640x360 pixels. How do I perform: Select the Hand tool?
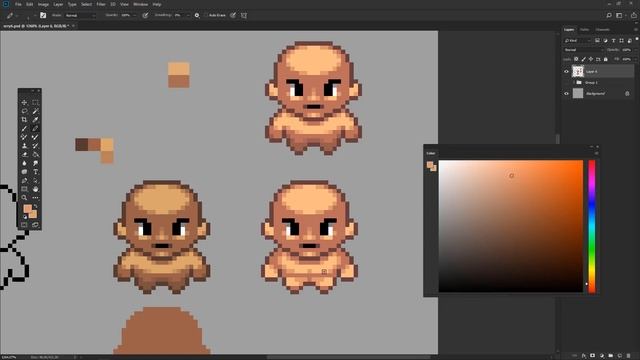[x=35, y=189]
